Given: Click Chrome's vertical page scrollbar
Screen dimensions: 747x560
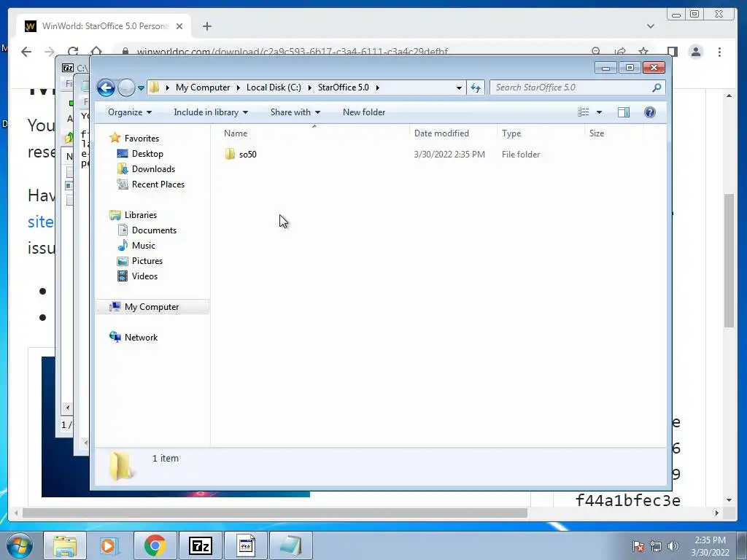Looking at the screenshot, I should (x=729, y=260).
